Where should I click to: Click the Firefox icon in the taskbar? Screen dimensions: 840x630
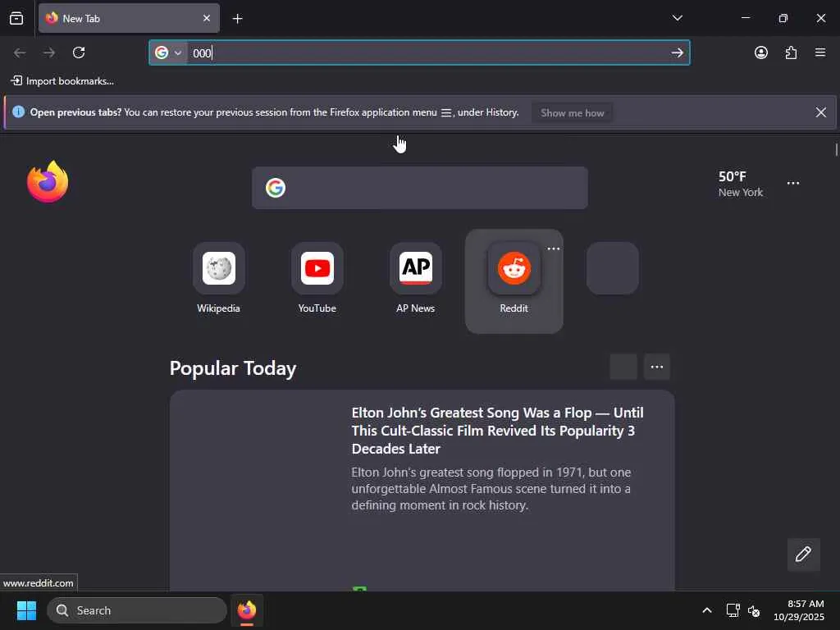click(x=246, y=610)
